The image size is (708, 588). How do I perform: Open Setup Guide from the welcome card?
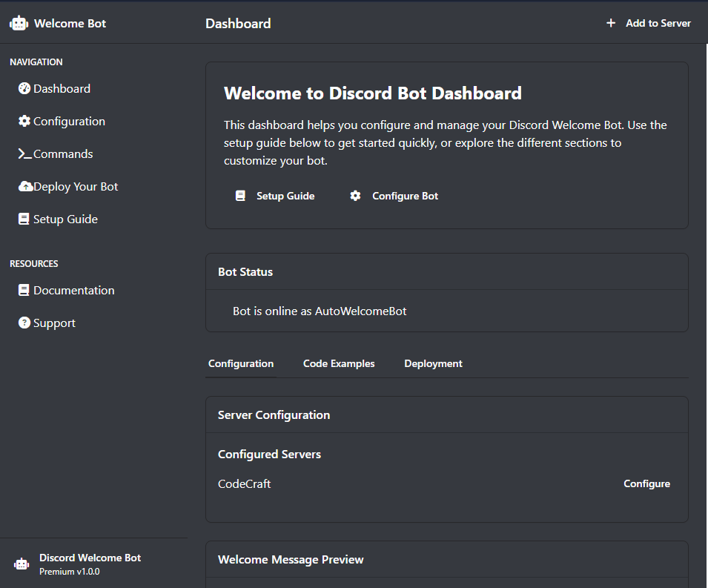pyautogui.click(x=275, y=196)
